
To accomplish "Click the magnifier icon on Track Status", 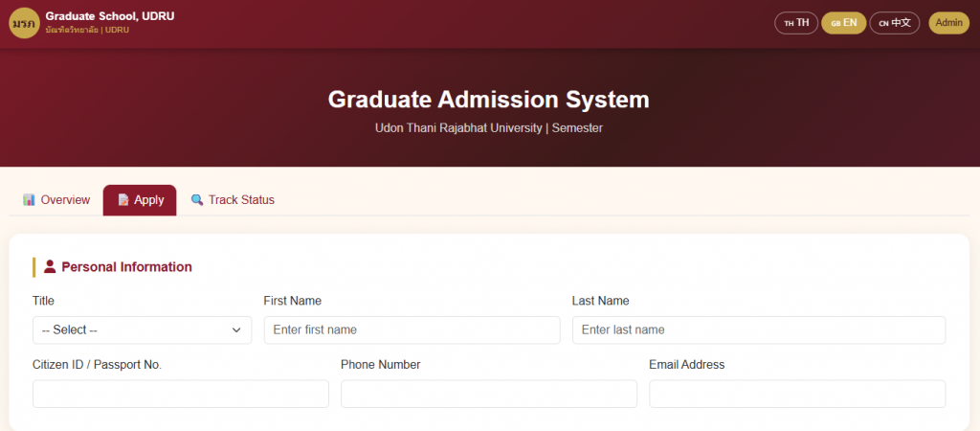I will tap(197, 200).
